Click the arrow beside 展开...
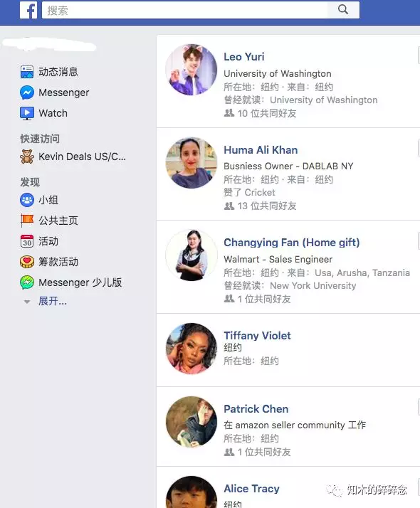Image resolution: width=420 pixels, height=508 pixels. [x=27, y=302]
